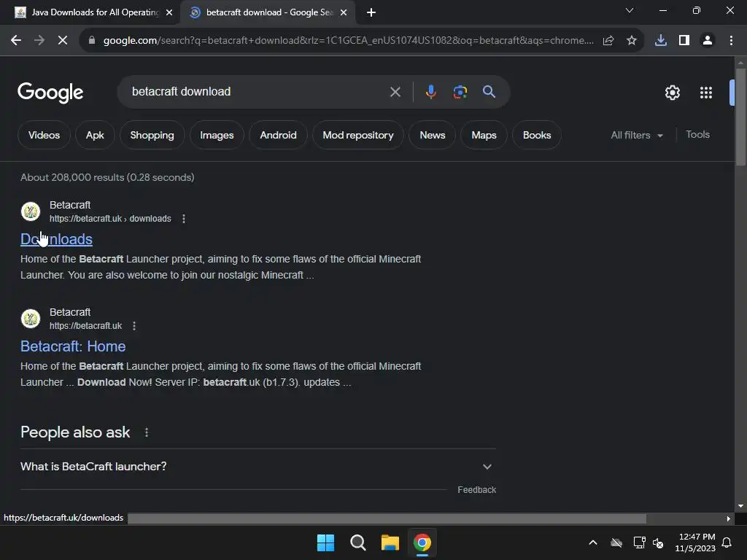Open the Chrome downloads icon
The width and height of the screenshot is (747, 560).
661,41
